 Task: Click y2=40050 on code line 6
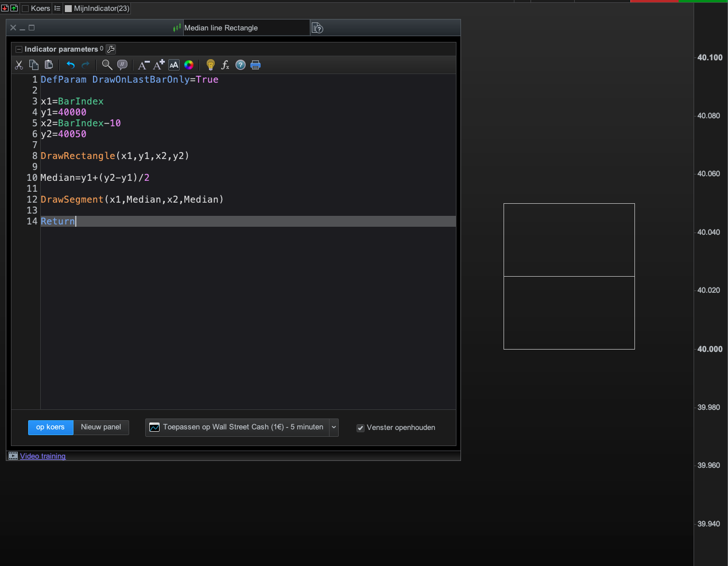[64, 134]
